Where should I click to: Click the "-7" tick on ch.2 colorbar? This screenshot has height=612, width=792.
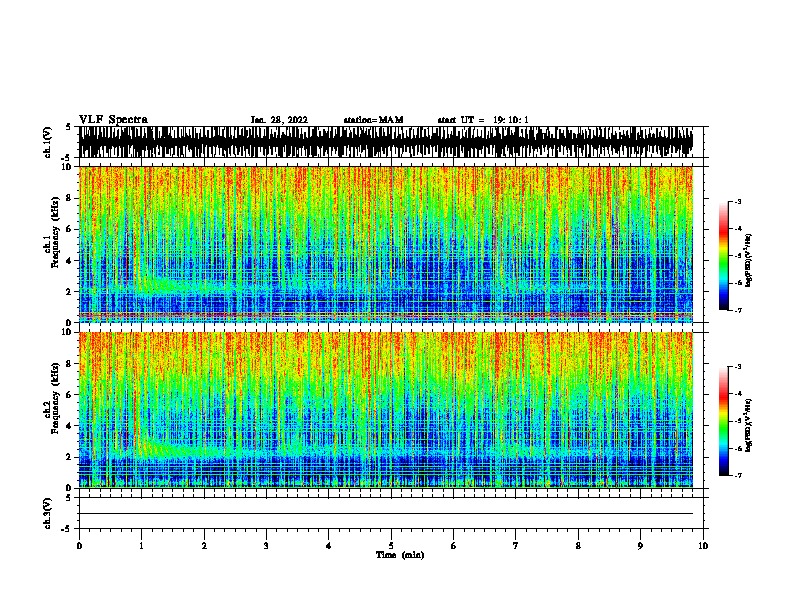tap(737, 476)
